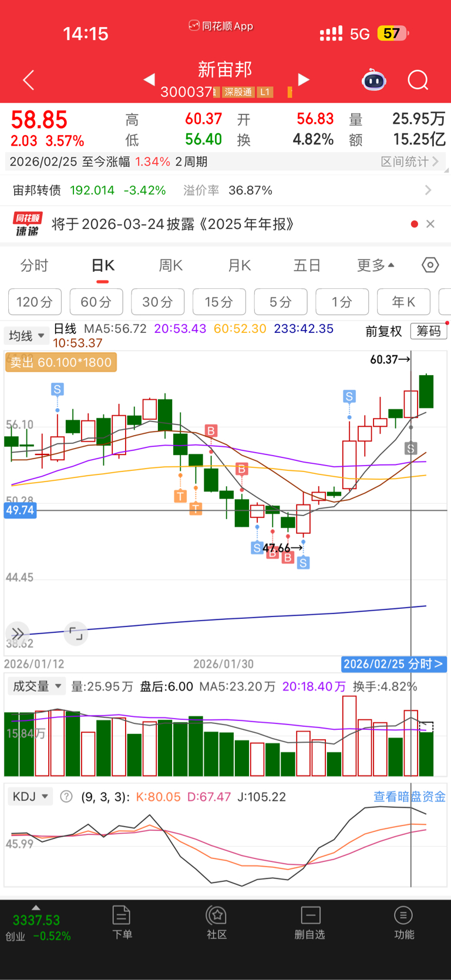Select the 年K period button
The height and width of the screenshot is (980, 451).
[x=403, y=302]
